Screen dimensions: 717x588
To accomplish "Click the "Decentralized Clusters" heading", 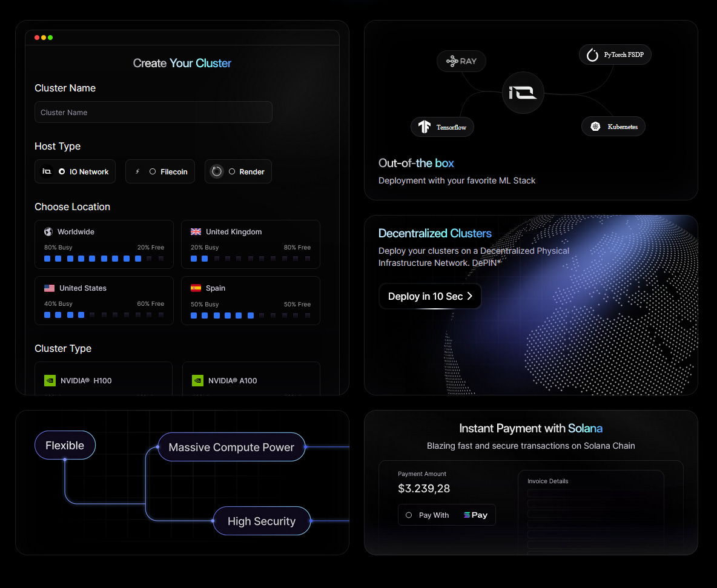I will (x=435, y=233).
